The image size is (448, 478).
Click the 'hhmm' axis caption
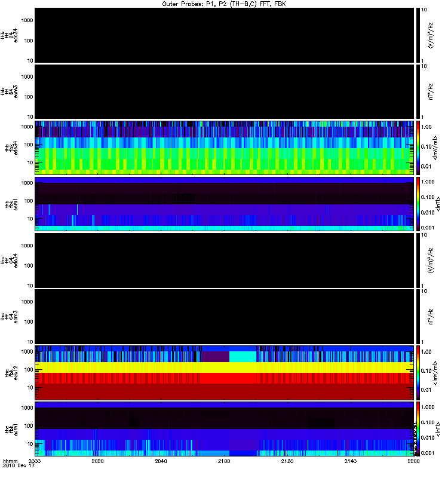[x=10, y=461]
